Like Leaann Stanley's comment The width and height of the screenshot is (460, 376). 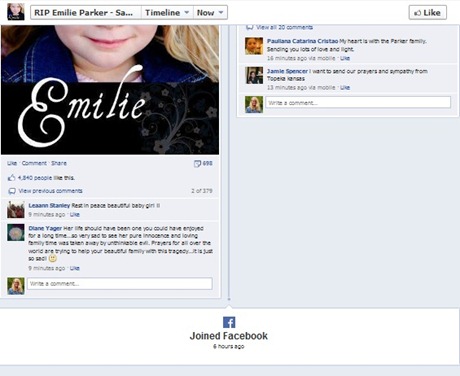click(75, 214)
